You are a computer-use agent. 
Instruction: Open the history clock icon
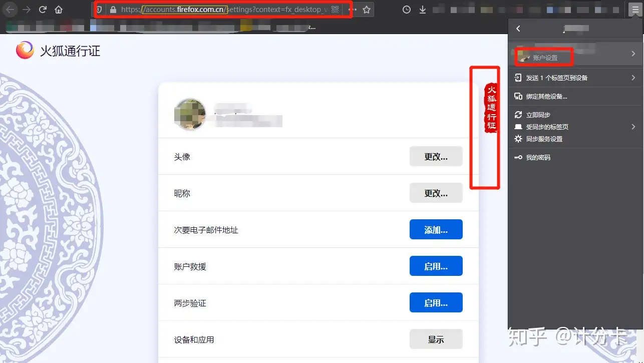[x=407, y=10]
